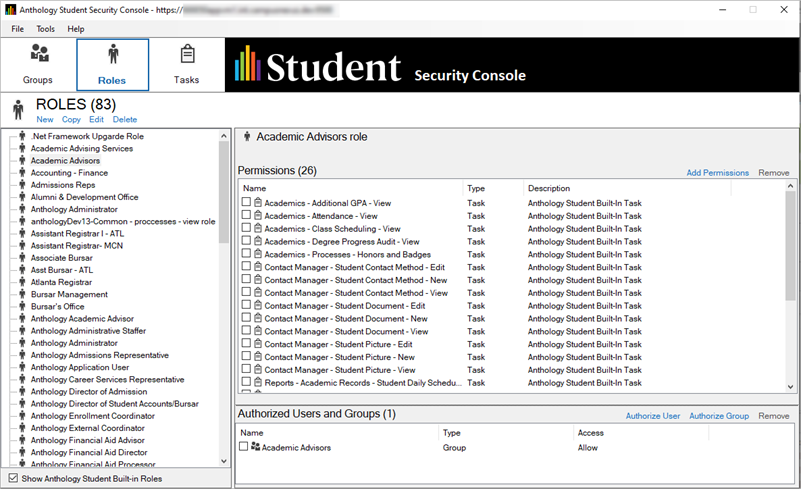Toggle Show Anthology Student Built-in Roles checkbox
801x489 pixels.
click(13, 478)
